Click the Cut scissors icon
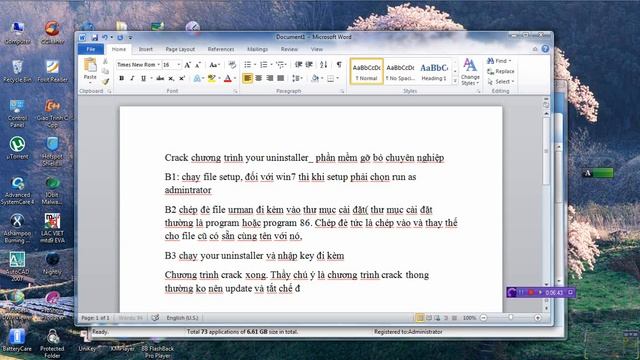 tap(105, 61)
